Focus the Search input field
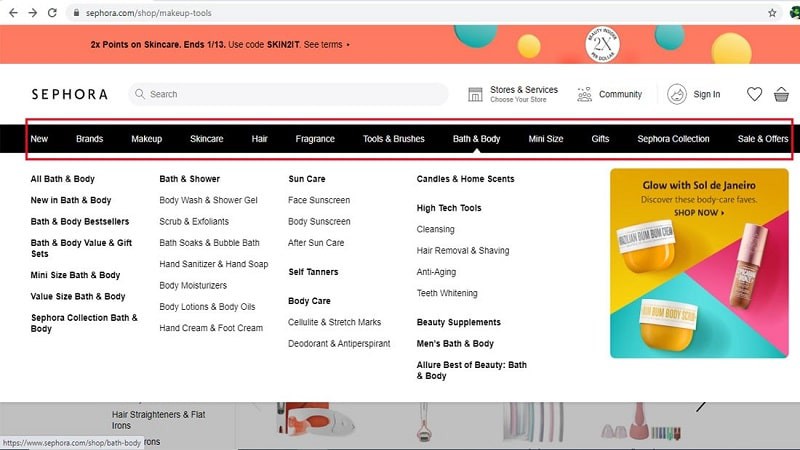The width and height of the screenshot is (800, 450). [288, 94]
